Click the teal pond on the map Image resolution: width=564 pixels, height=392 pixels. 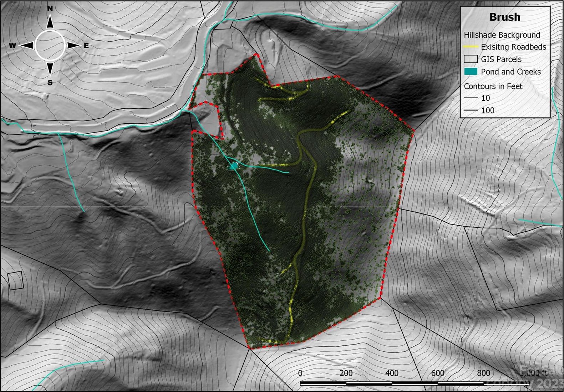click(x=233, y=166)
